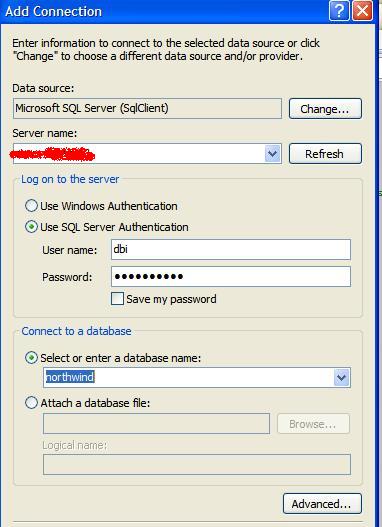This screenshot has height=527, width=382.
Task: Click the Connect to a database label
Action: (x=76, y=331)
